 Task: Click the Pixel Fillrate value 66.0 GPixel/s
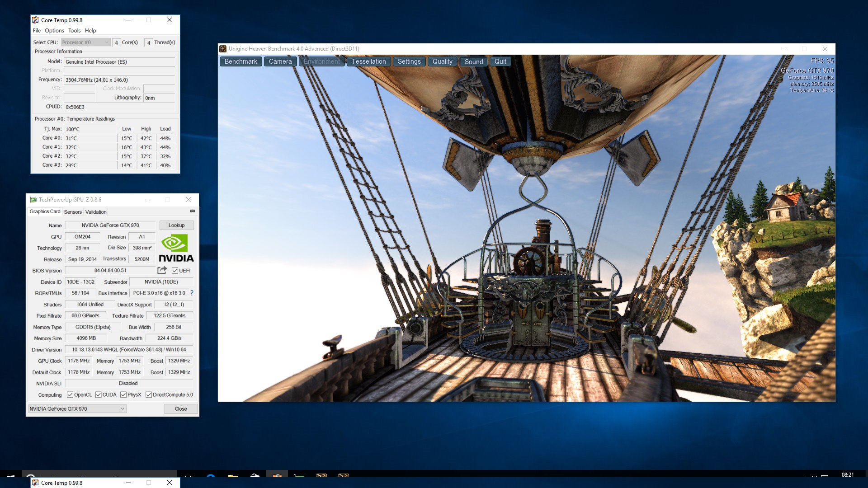coord(85,316)
